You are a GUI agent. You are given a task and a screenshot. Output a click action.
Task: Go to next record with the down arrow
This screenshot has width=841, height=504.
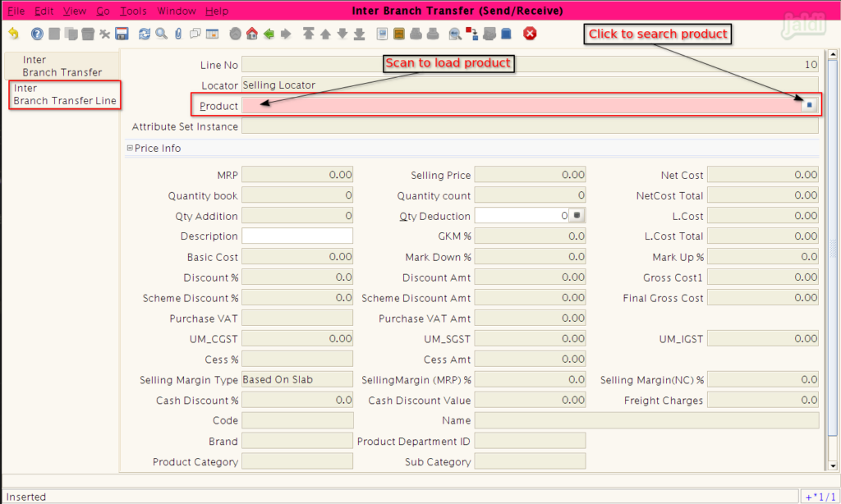(342, 34)
